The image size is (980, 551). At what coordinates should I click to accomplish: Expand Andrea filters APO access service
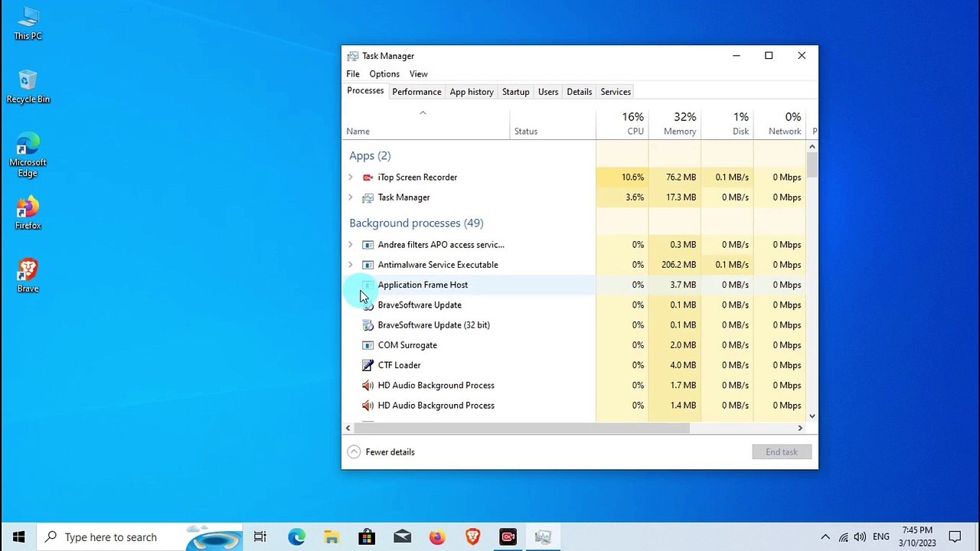[351, 245]
